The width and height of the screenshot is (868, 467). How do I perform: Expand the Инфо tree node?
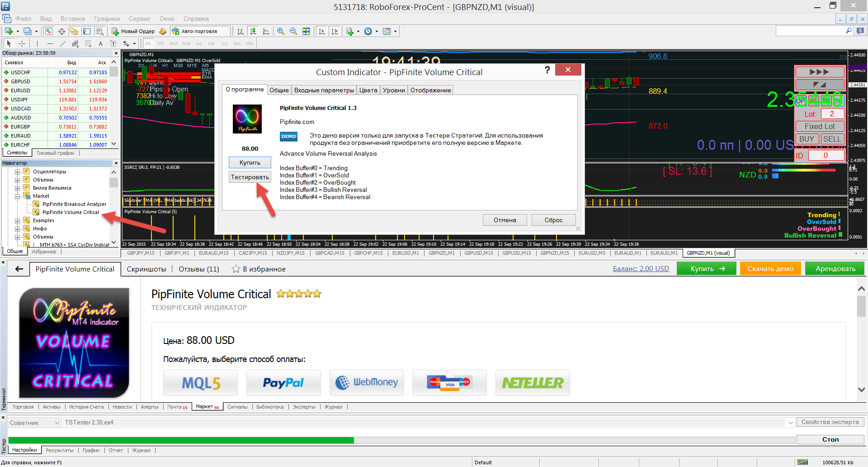coord(17,229)
